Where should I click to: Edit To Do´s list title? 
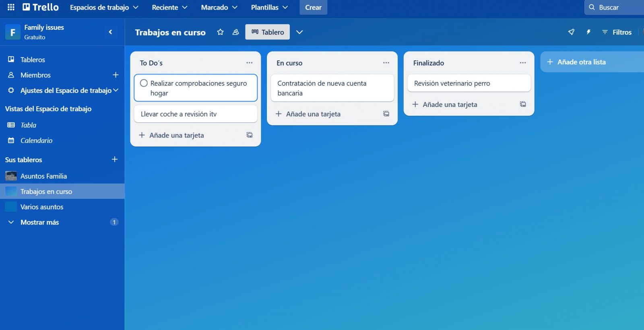tap(151, 63)
